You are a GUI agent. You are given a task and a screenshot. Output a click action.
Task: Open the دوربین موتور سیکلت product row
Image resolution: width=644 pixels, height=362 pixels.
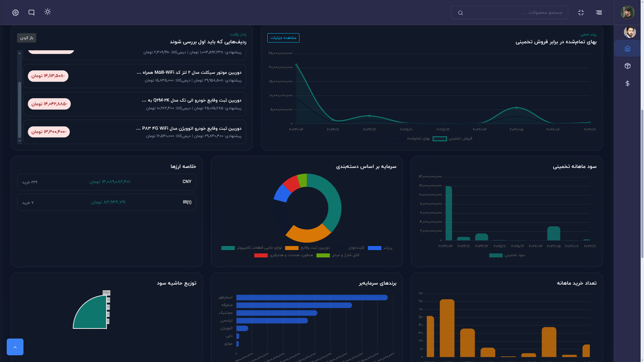[x=134, y=76]
